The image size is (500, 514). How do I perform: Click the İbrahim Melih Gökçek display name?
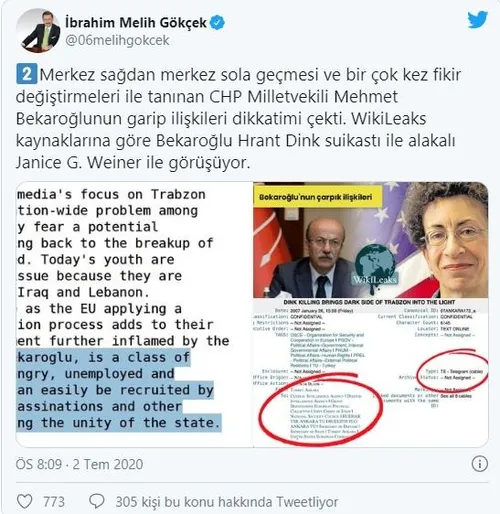136,23
